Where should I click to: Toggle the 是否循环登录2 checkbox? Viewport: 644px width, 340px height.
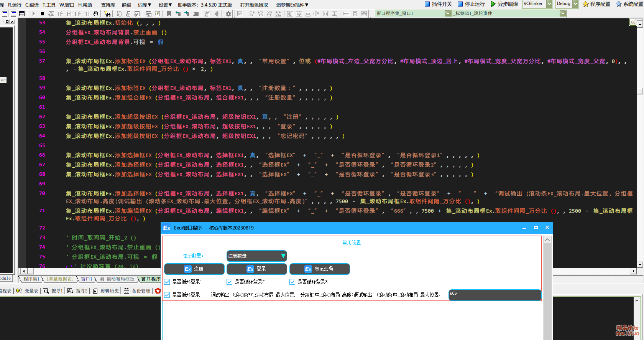coord(230,282)
